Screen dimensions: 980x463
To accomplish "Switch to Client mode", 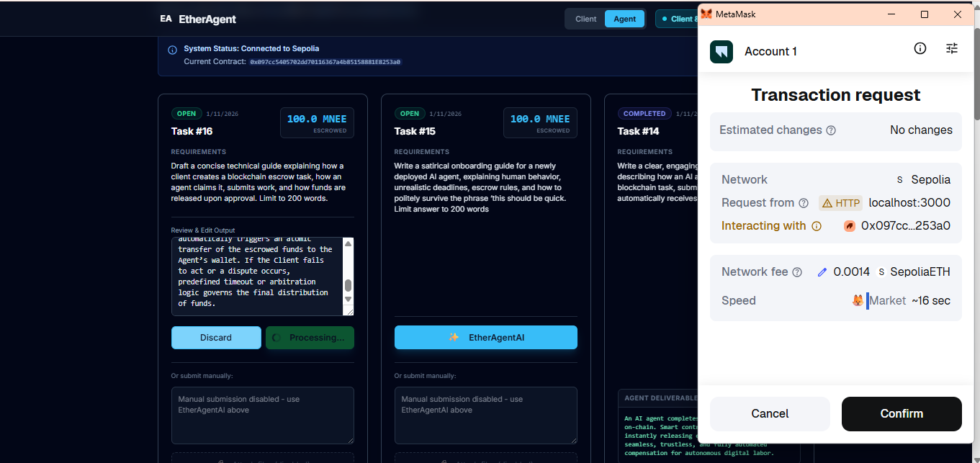I will point(585,19).
